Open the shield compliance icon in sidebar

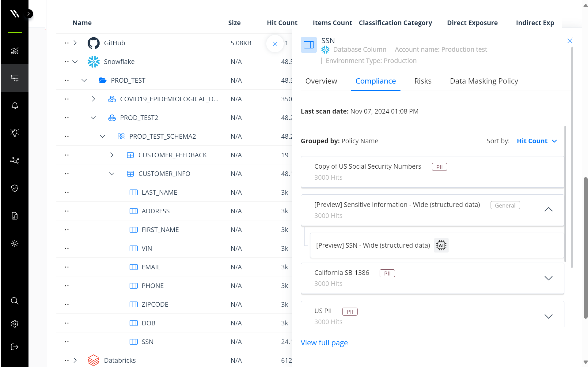click(15, 188)
